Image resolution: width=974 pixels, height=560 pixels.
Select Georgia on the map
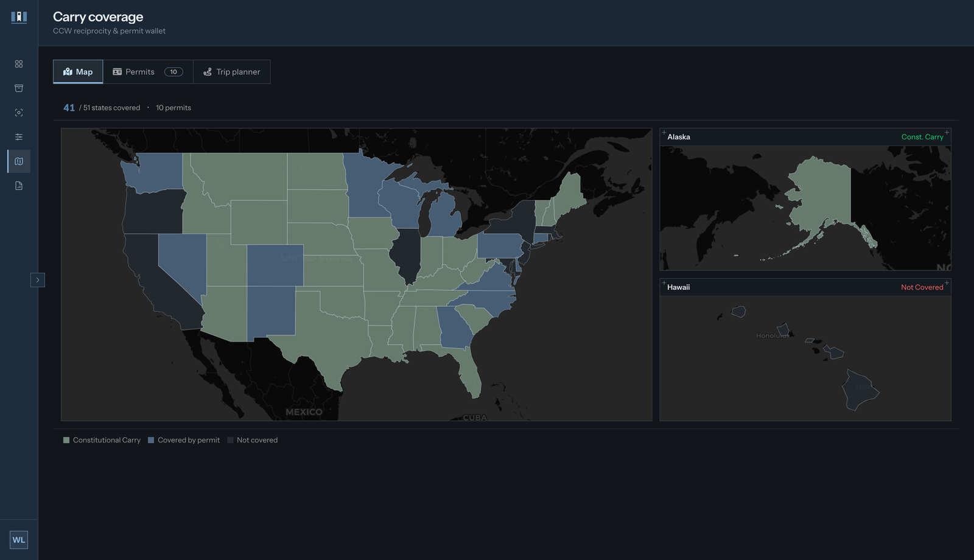pos(454,326)
